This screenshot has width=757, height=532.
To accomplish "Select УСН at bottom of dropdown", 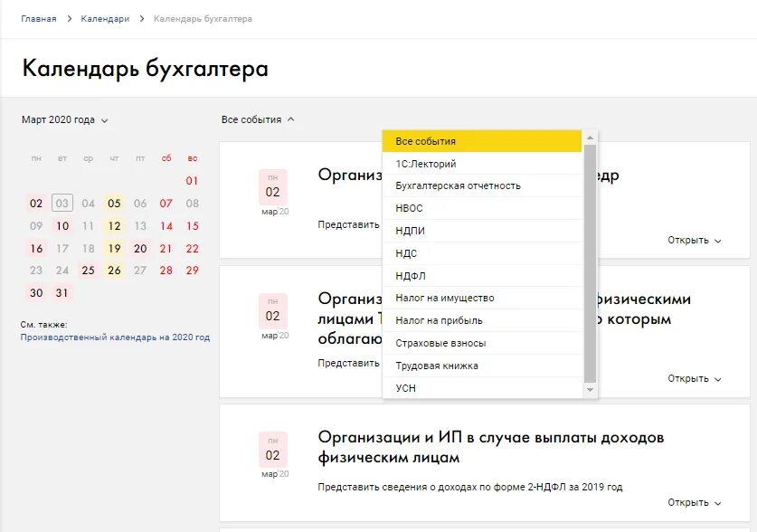I will [x=406, y=387].
